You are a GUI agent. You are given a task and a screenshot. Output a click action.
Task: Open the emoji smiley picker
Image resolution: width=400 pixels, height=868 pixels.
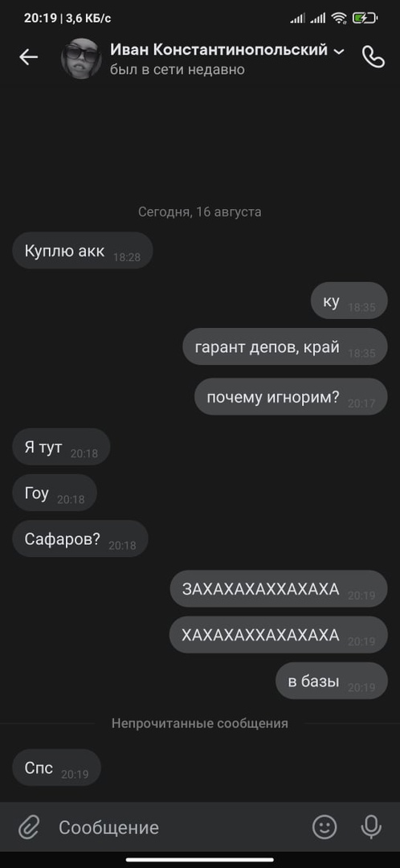[324, 827]
